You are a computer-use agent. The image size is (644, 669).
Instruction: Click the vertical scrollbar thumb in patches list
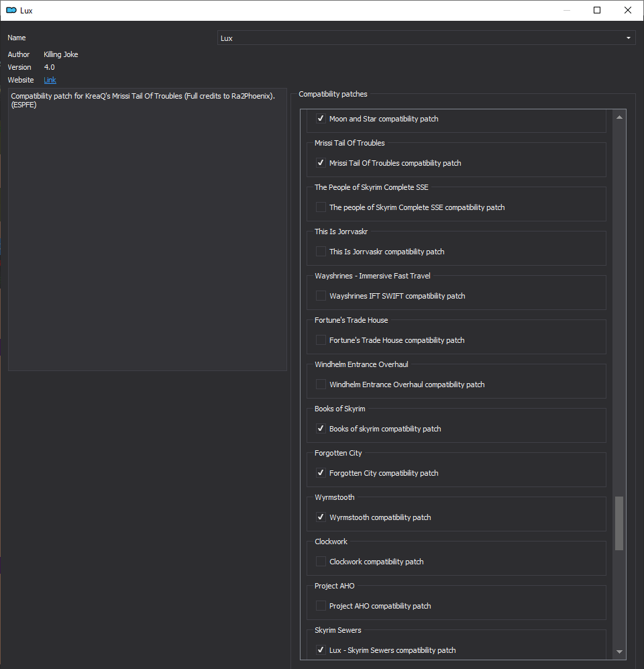click(x=619, y=523)
